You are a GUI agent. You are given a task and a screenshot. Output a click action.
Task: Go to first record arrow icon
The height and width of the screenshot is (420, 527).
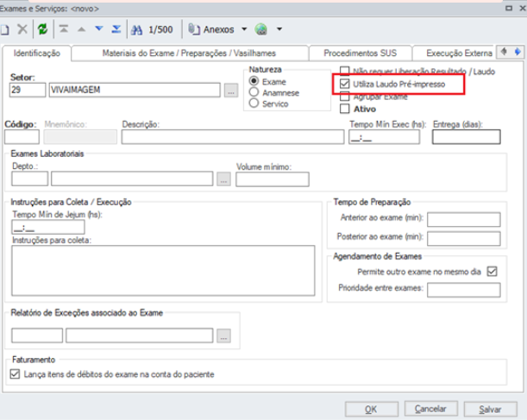(x=64, y=29)
